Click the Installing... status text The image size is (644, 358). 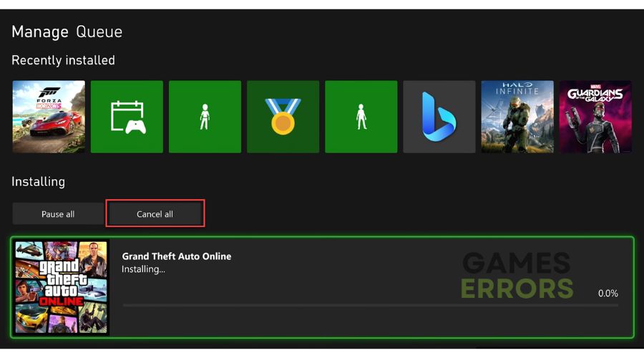(143, 269)
